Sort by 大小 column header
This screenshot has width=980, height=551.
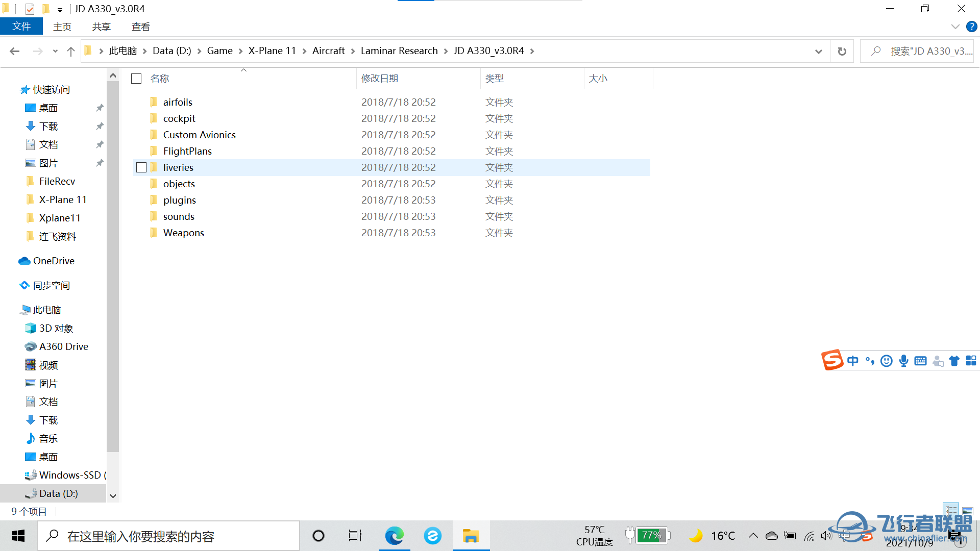pyautogui.click(x=598, y=79)
